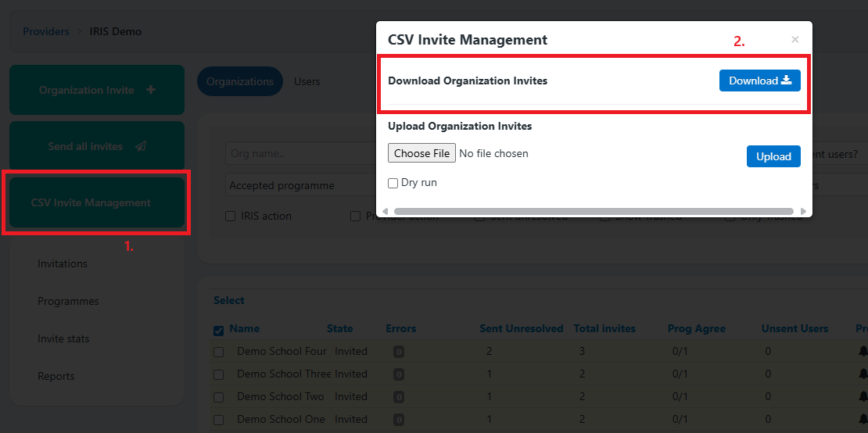Image resolution: width=868 pixels, height=433 pixels.
Task: Open the Organization Invite button
Action: 97,90
